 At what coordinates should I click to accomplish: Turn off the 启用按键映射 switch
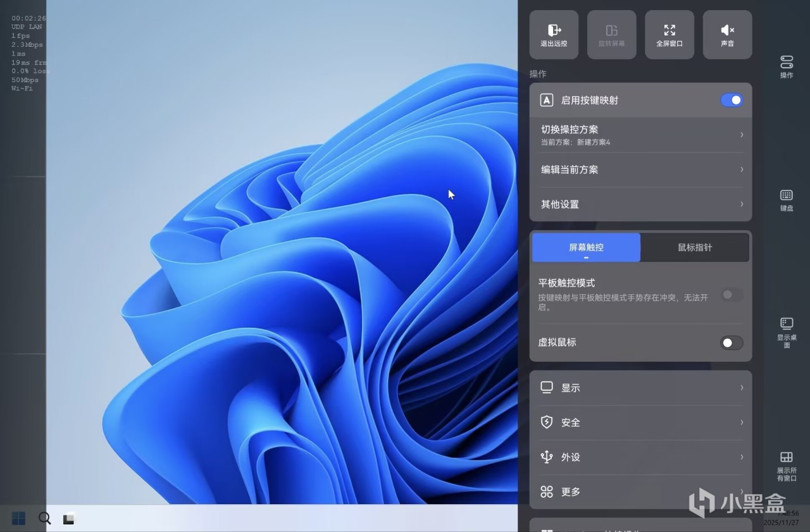click(732, 100)
